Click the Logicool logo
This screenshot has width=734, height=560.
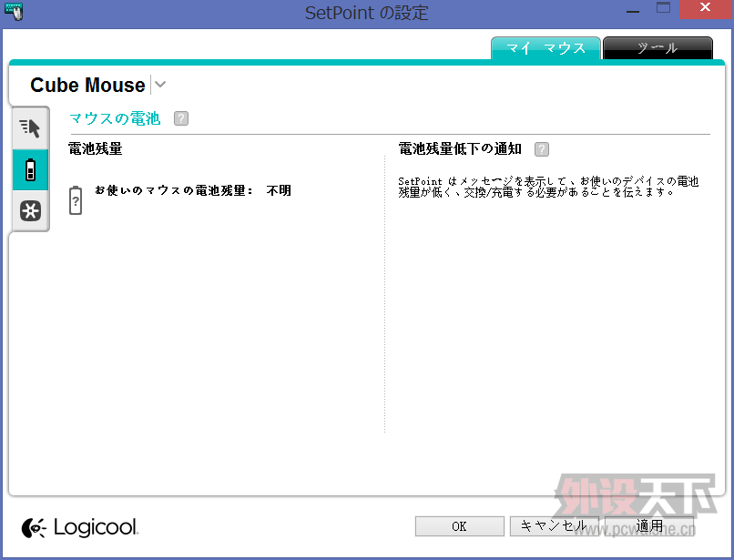click(x=80, y=528)
